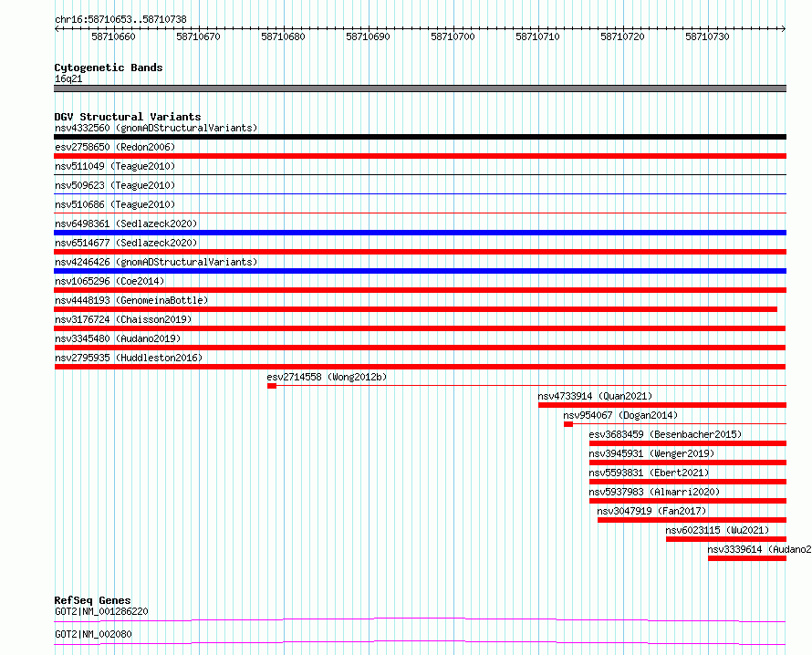The image size is (812, 655).
Task: Click the nsv3176724 (Chaisson2019) label
Action: [123, 319]
